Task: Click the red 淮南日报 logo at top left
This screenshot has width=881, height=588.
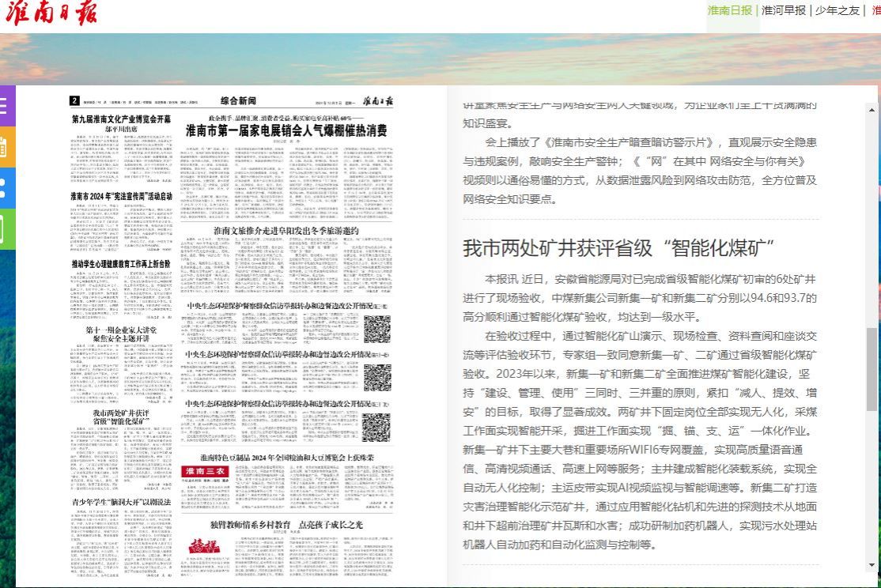Action: (x=51, y=13)
